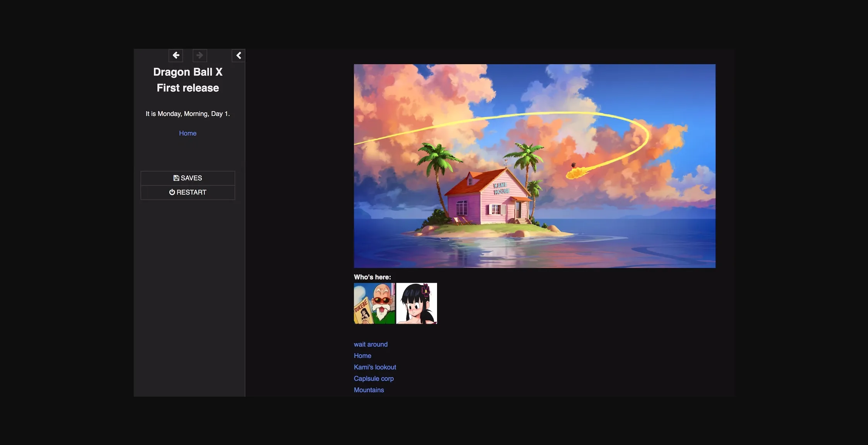Click the power icon on RESTART
868x445 pixels.
[x=171, y=192]
